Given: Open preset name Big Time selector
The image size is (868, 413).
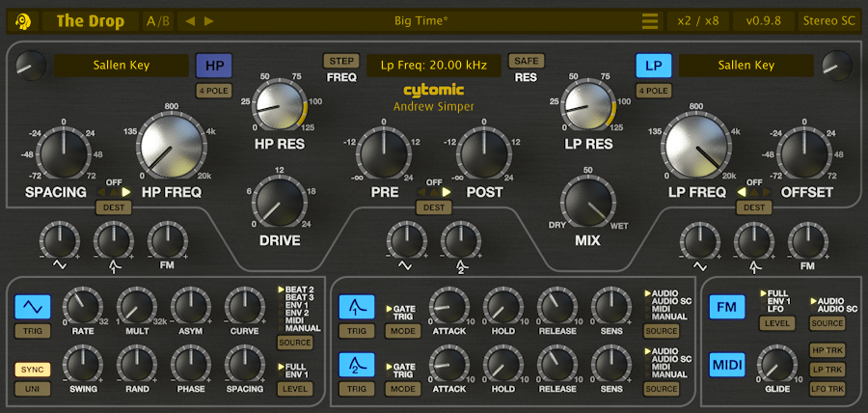Looking at the screenshot, I should click(421, 21).
